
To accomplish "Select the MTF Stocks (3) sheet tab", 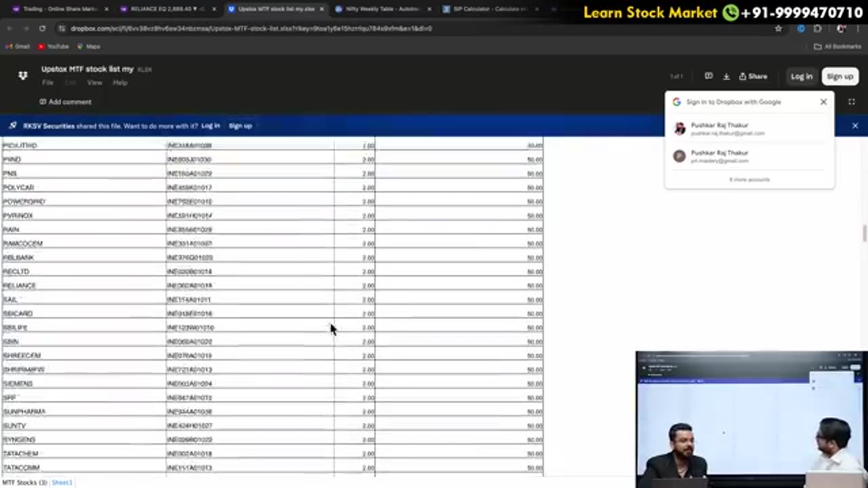I will 24,483.
